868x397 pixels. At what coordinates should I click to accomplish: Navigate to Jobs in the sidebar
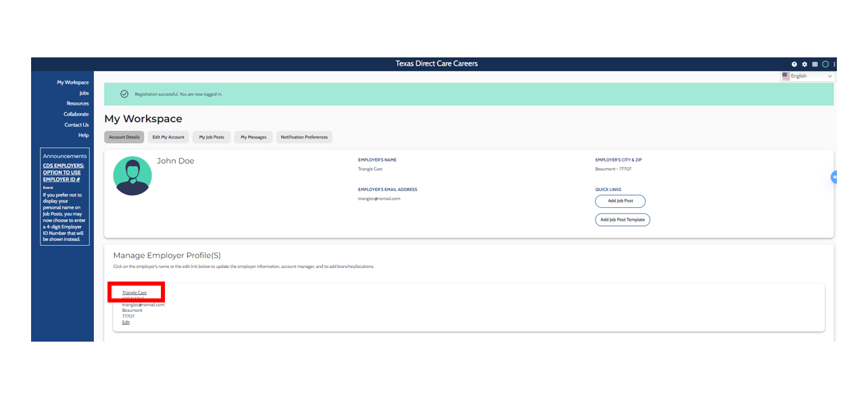click(84, 93)
